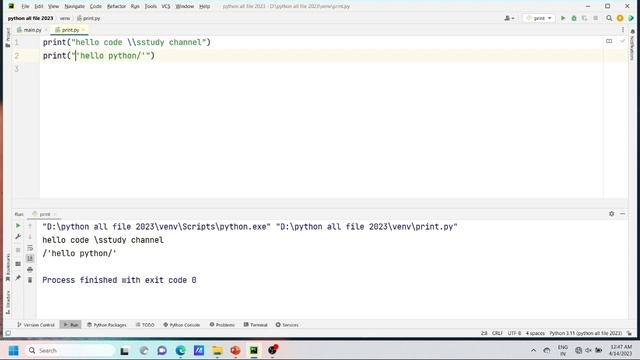Click the up arrow in the Run panel
640x360 pixels.
point(30,226)
